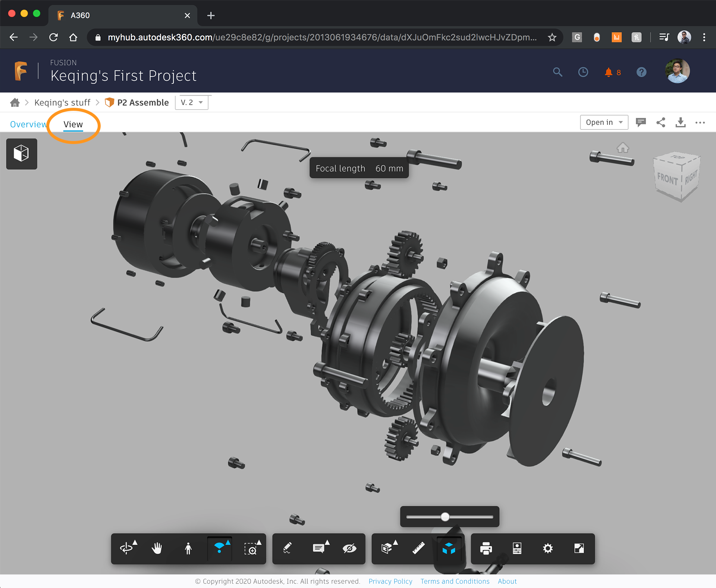Click the Measure ruler tool
716x588 pixels.
(418, 548)
